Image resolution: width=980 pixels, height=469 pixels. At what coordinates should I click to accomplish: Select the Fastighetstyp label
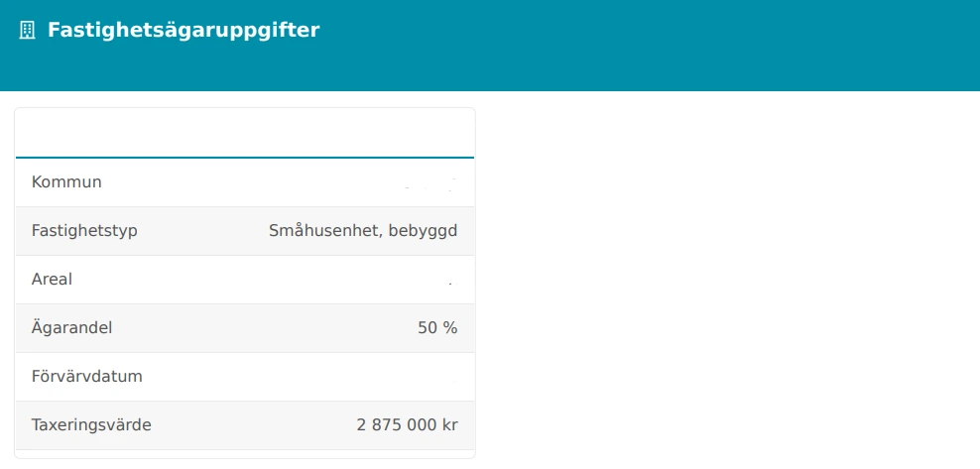coord(84,231)
